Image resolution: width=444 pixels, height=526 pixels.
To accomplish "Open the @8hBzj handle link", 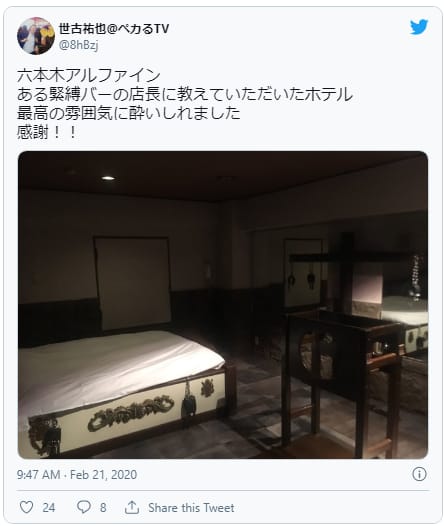I will 78,45.
